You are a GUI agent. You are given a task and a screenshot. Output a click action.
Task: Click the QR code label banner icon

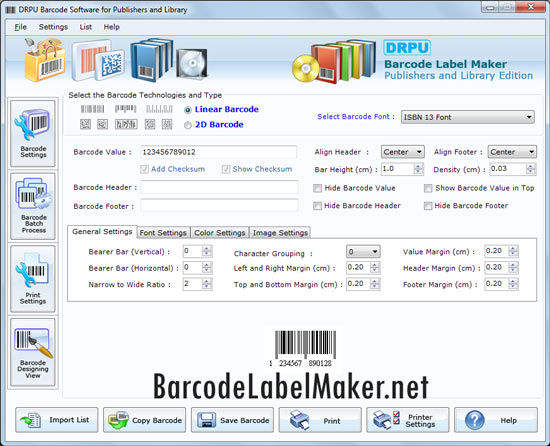(x=98, y=60)
